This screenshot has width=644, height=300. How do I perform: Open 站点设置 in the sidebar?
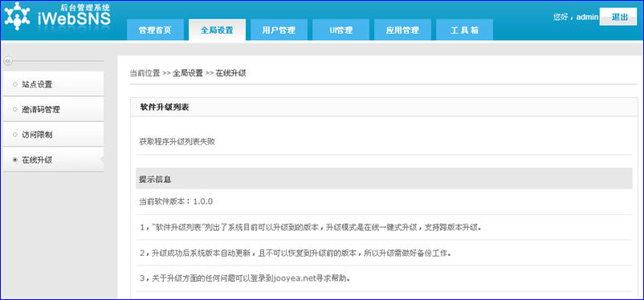(53, 84)
